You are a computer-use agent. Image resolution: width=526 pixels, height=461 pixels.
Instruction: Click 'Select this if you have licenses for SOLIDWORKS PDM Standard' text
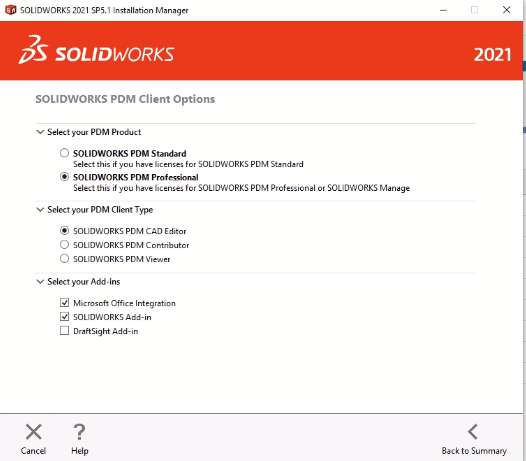pos(188,164)
